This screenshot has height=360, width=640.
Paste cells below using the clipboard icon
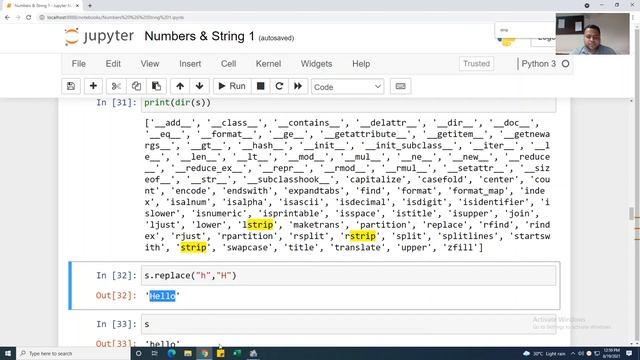coord(156,86)
